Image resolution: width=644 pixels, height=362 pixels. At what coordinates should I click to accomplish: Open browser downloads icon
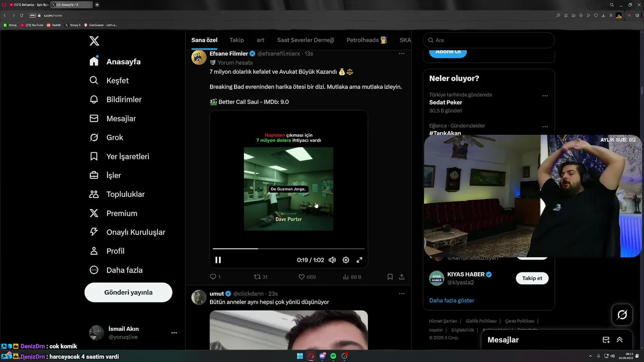[x=603, y=16]
